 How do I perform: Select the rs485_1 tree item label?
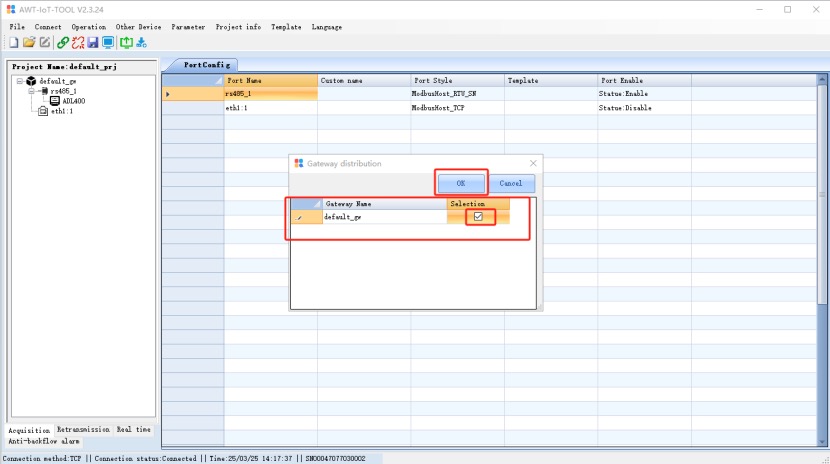coord(64,91)
